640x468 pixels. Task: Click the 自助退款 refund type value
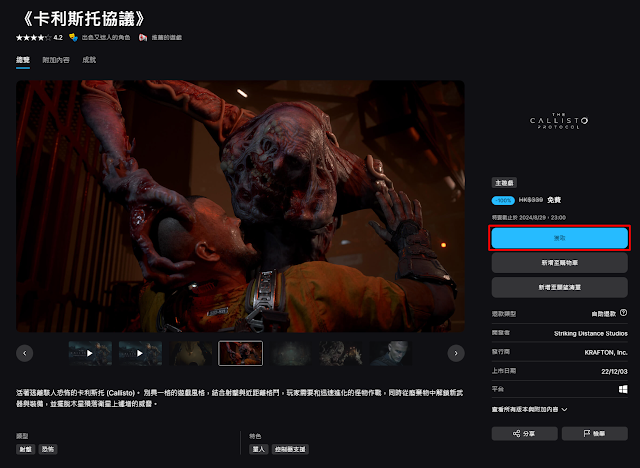tap(604, 314)
